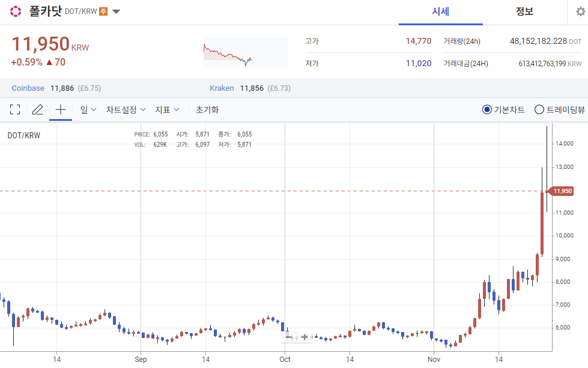Click the mini price trend thumbnail

246,52
